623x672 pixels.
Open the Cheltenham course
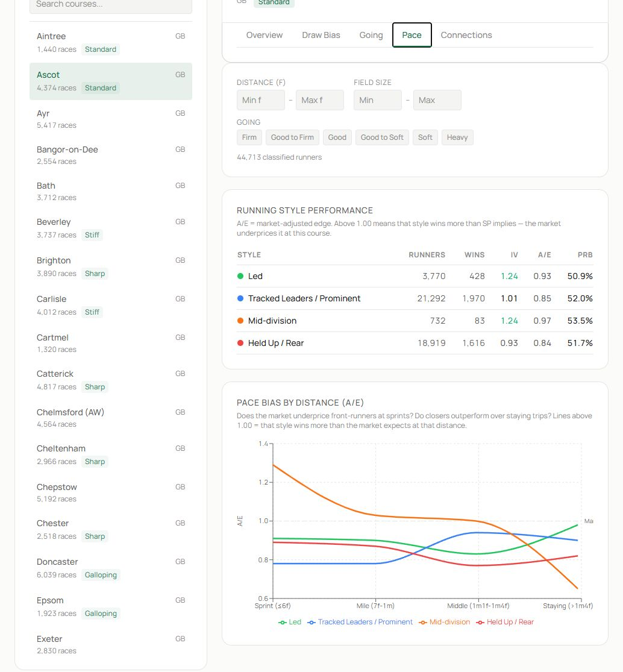coord(110,454)
